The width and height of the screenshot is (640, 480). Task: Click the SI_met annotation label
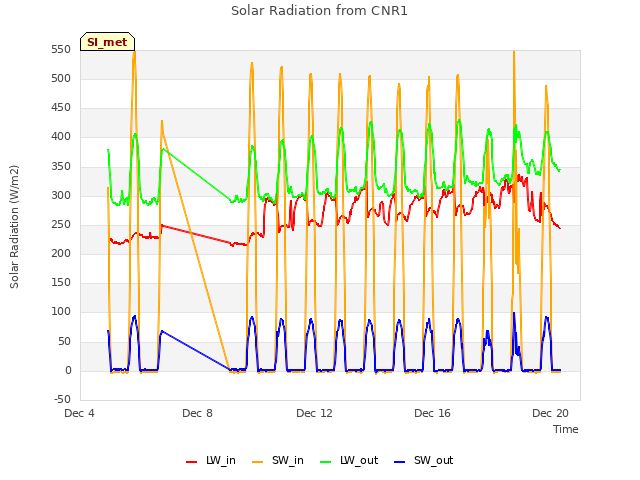tap(107, 42)
